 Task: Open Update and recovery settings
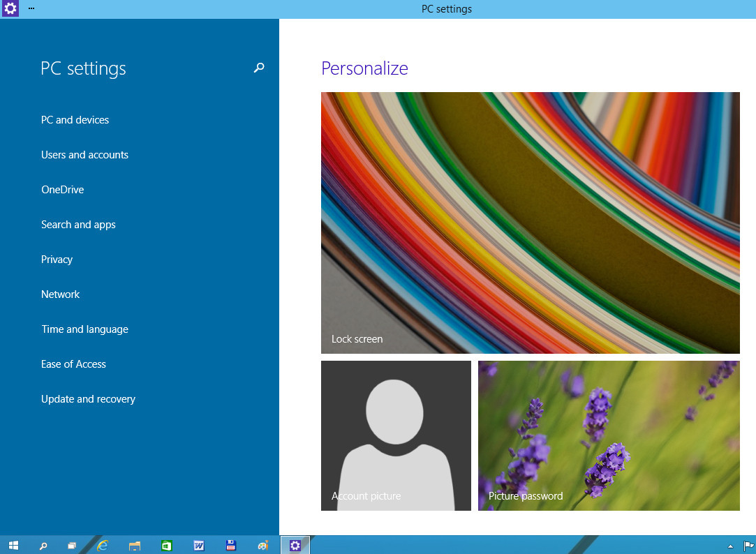(88, 399)
